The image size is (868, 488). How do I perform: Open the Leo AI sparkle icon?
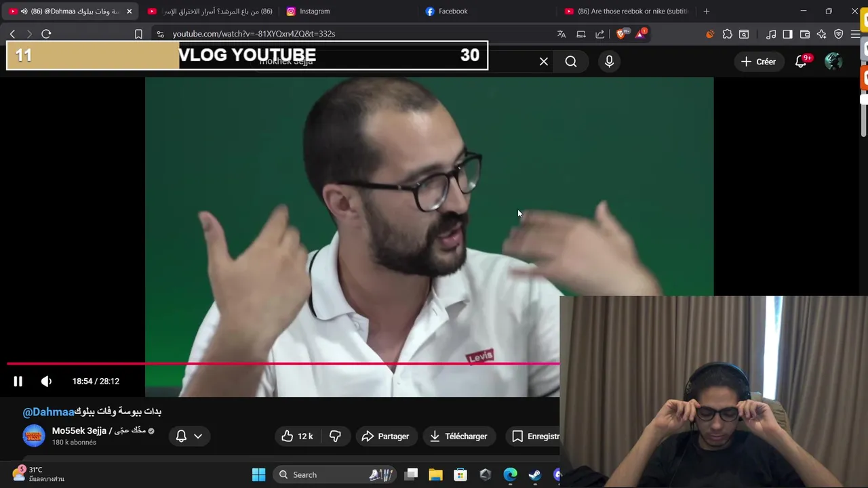(822, 34)
